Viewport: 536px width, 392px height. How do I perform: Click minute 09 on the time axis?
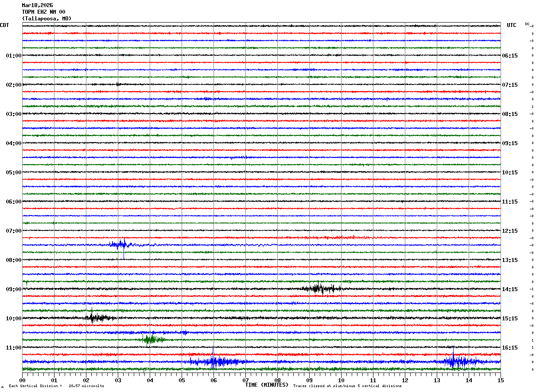pos(309,380)
